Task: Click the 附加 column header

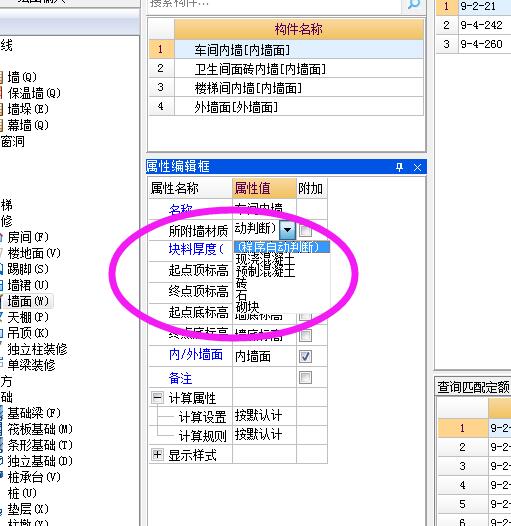Action: [312, 188]
